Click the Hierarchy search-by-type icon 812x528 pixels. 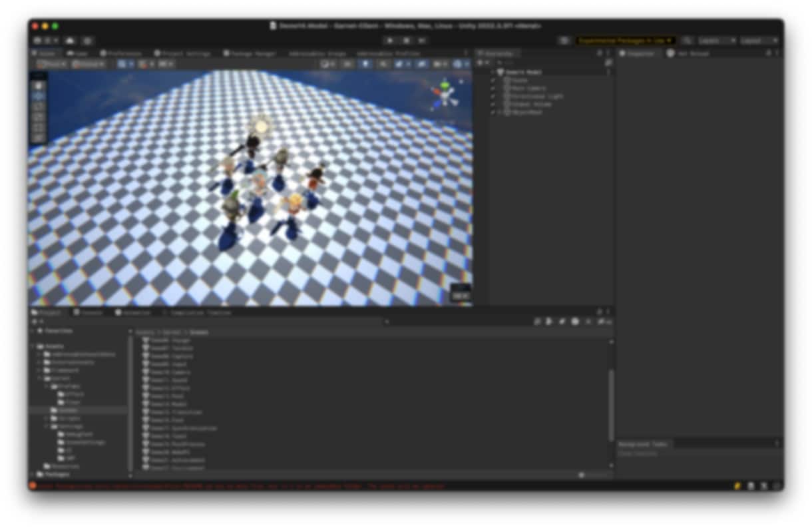[x=608, y=63]
